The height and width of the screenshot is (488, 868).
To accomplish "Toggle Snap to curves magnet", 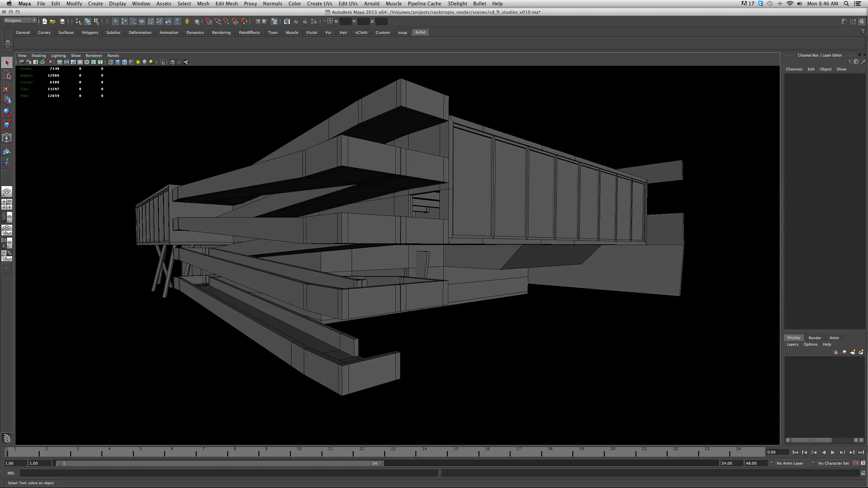I will pyautogui.click(x=218, y=21).
